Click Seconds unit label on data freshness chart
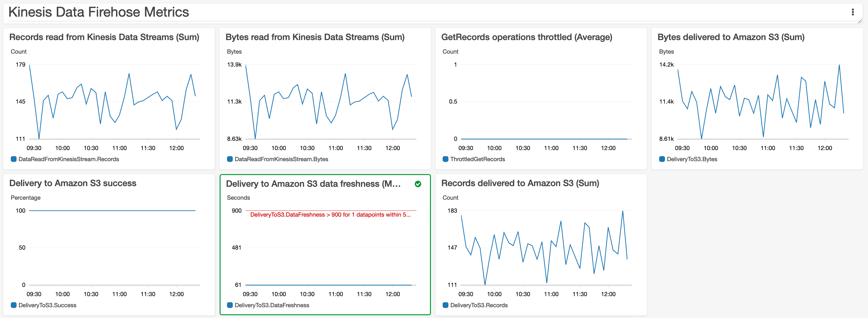Image resolution: width=868 pixels, height=318 pixels. tap(238, 198)
